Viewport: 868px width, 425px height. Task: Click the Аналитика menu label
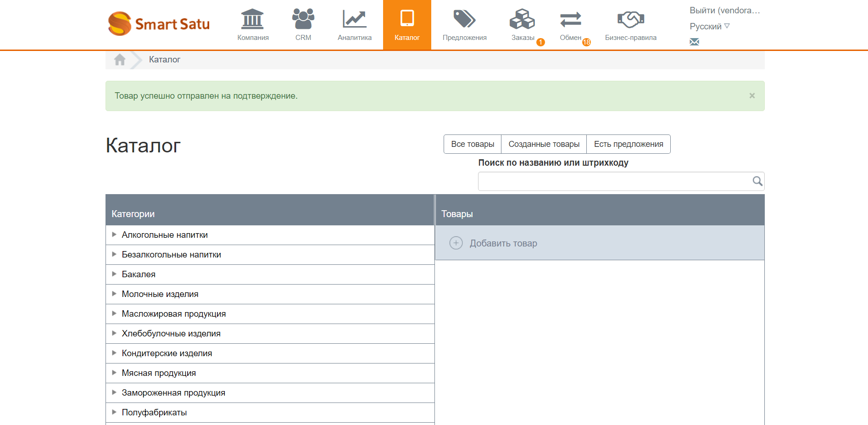coord(355,38)
